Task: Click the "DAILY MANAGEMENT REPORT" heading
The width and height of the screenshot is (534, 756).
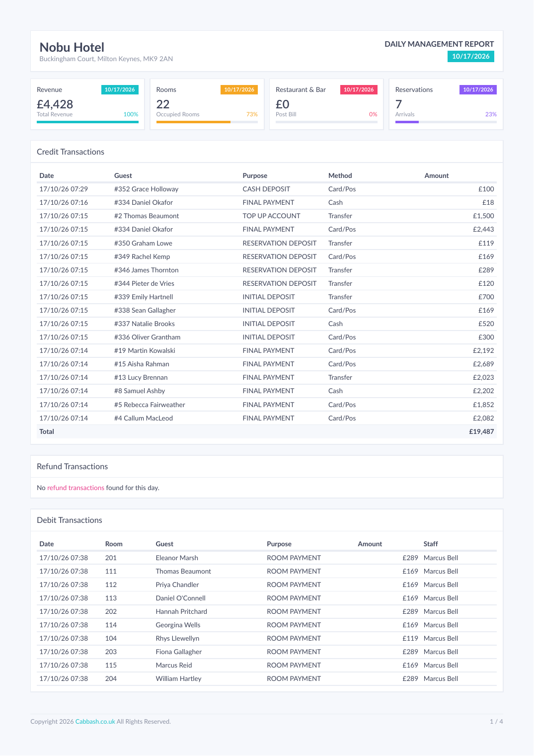Action: click(x=439, y=44)
